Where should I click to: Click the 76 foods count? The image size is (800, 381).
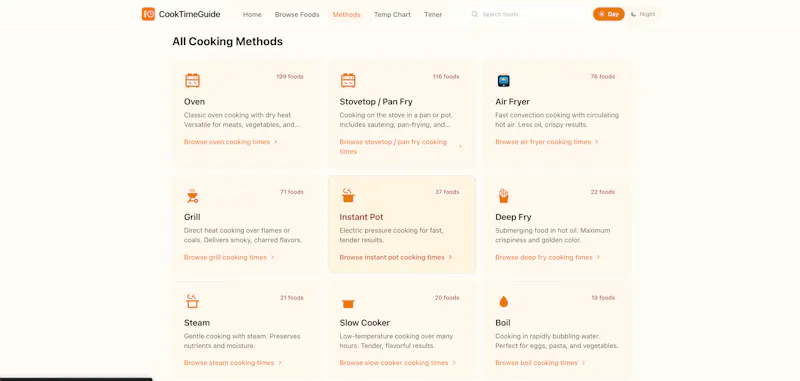603,77
